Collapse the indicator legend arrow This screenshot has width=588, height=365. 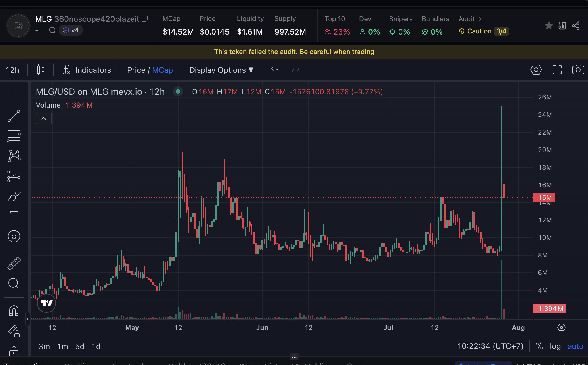click(x=44, y=118)
